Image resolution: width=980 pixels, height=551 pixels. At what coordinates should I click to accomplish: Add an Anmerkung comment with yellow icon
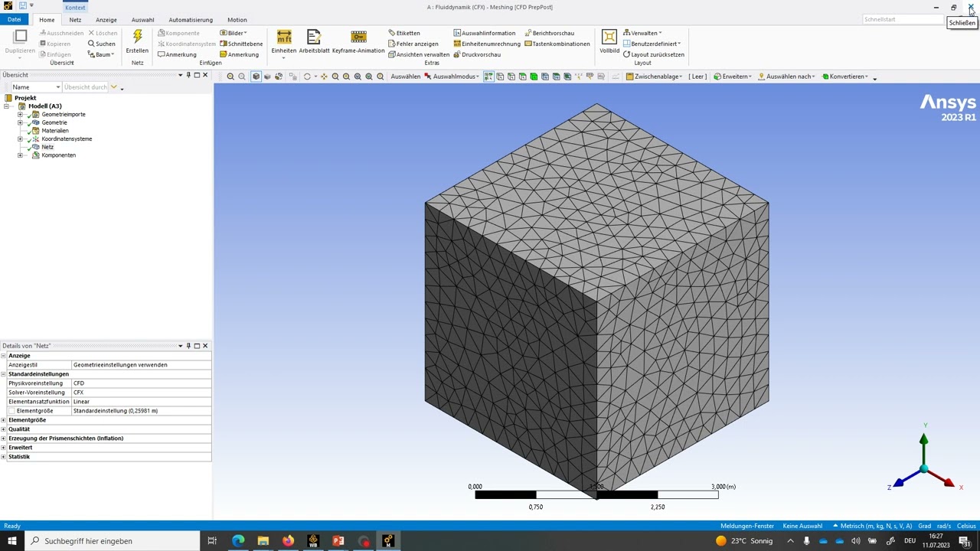(x=240, y=54)
